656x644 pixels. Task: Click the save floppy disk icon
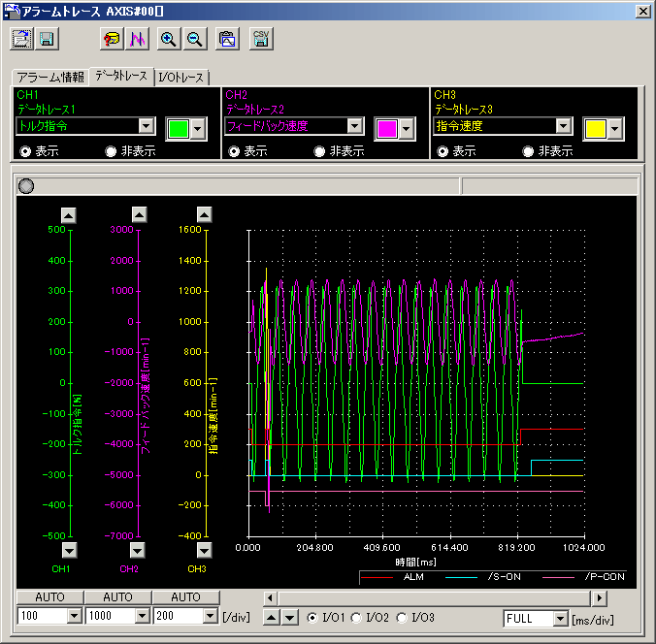(47, 39)
